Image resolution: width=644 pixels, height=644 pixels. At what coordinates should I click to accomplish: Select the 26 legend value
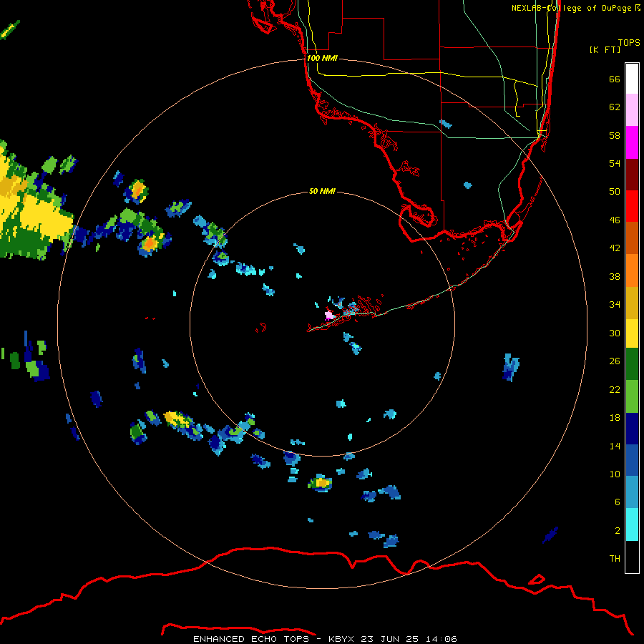coord(615,361)
